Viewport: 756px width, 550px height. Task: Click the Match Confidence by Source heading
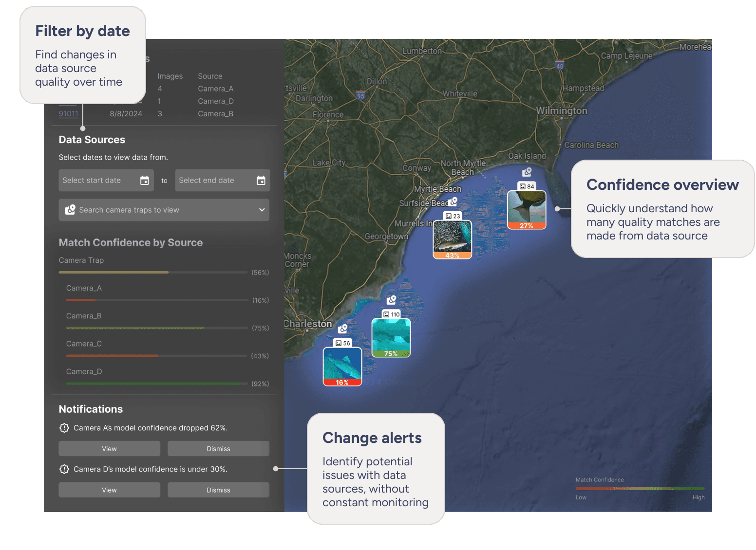pyautogui.click(x=131, y=242)
